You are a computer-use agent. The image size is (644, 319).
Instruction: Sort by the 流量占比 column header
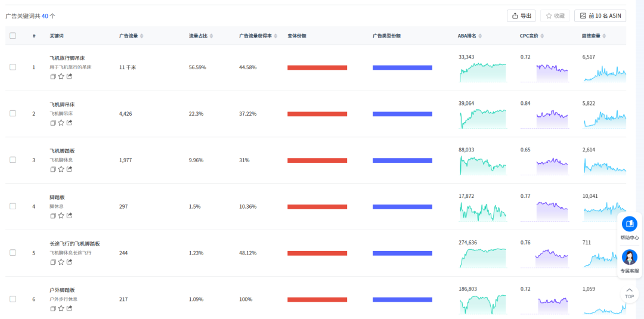[210, 36]
